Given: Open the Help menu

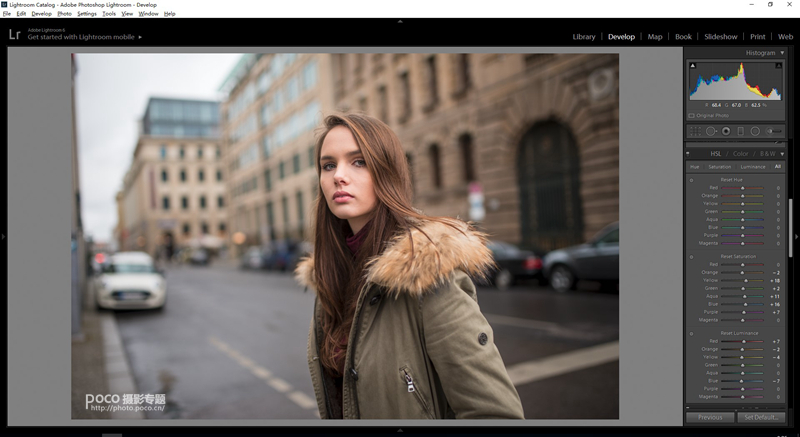Looking at the screenshot, I should [169, 14].
